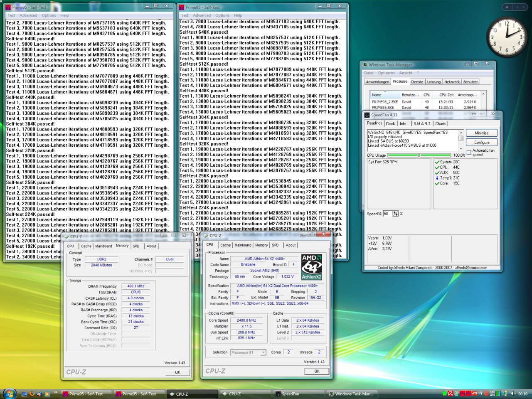Click scroll-down arrow in SpeedFan log box
The image size is (532, 399).
pos(461,148)
